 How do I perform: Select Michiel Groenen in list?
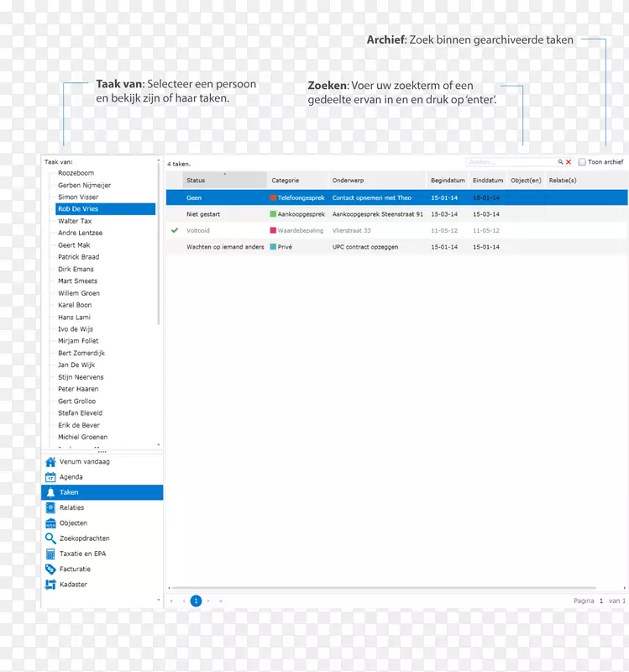[x=82, y=437]
